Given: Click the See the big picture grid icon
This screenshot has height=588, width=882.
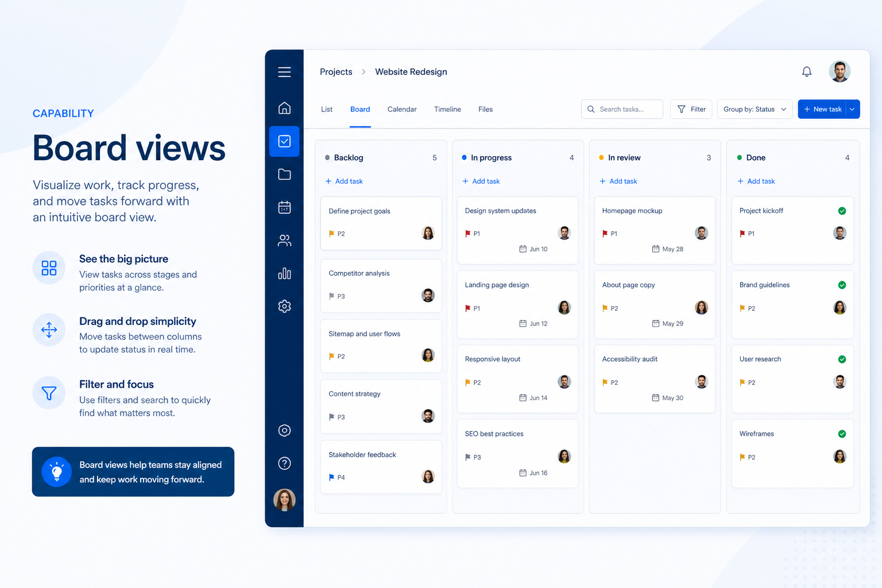Looking at the screenshot, I should (49, 268).
